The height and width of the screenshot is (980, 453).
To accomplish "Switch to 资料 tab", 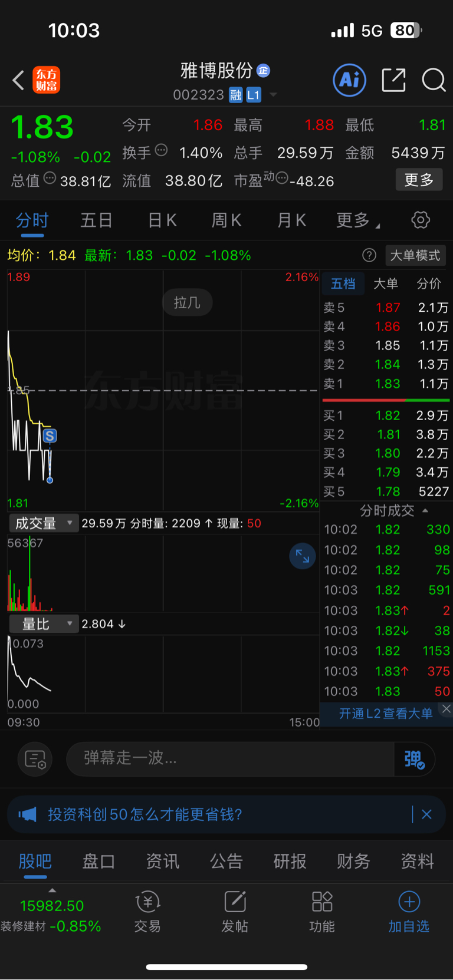I will tap(417, 862).
